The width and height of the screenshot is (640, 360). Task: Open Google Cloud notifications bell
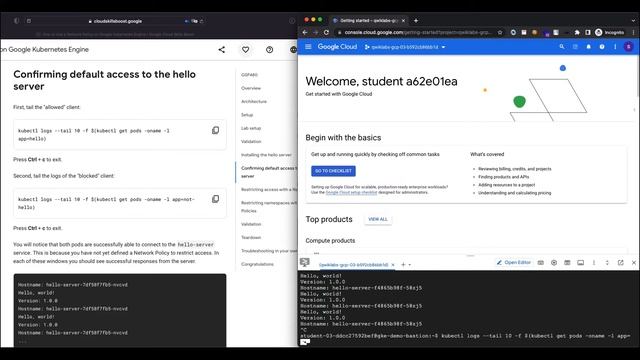coord(589,47)
